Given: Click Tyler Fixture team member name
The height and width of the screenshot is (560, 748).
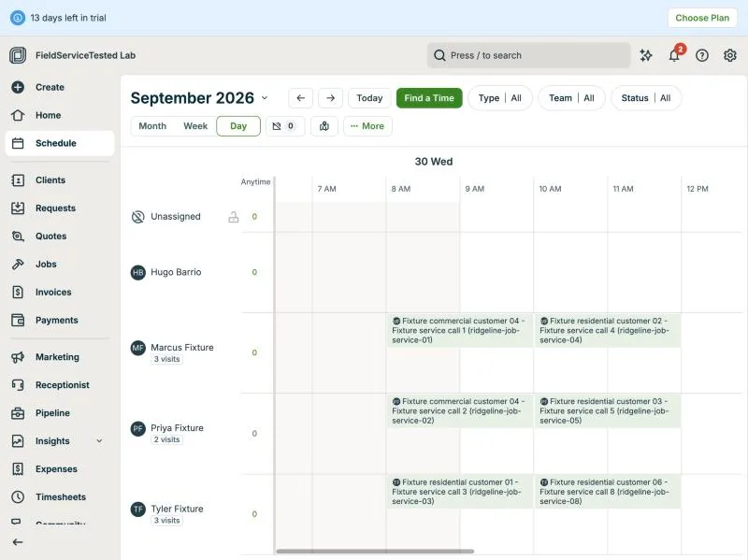Looking at the screenshot, I should (x=177, y=509).
